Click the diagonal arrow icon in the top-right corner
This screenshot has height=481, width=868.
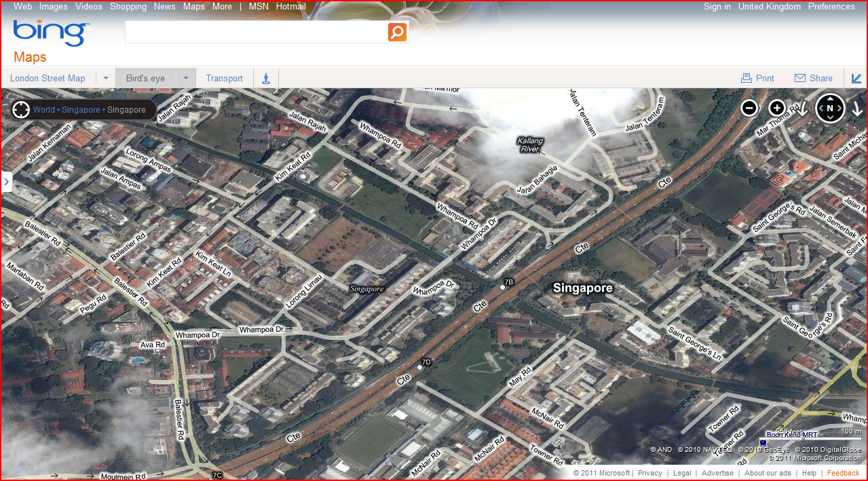[857, 78]
